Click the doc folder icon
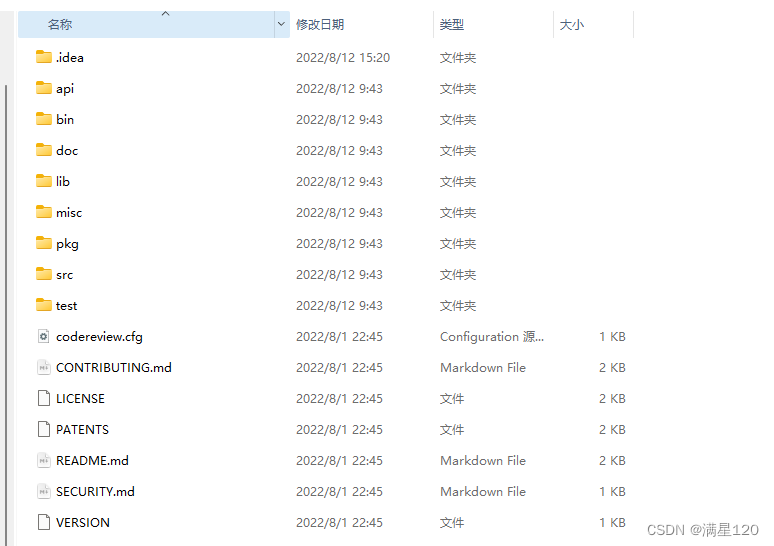The width and height of the screenshot is (774, 546). coord(43,150)
